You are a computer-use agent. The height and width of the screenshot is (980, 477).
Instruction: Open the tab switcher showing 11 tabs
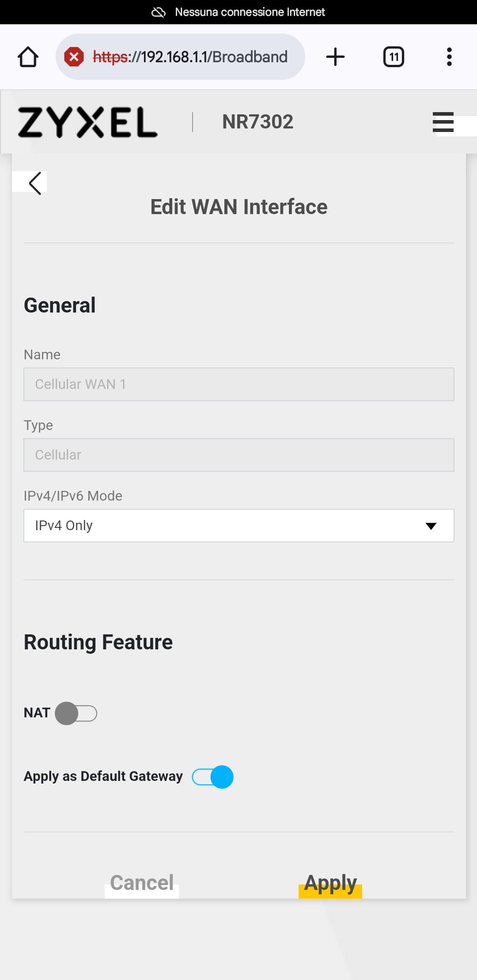(x=394, y=57)
